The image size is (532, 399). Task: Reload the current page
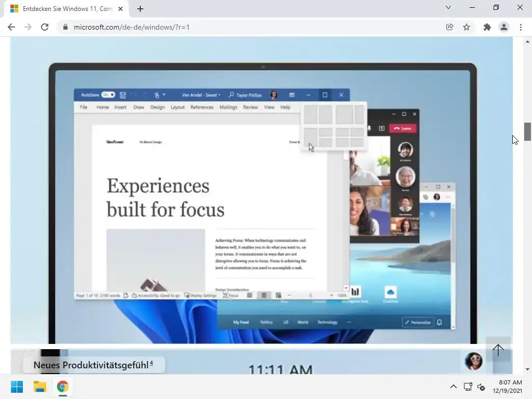[45, 27]
